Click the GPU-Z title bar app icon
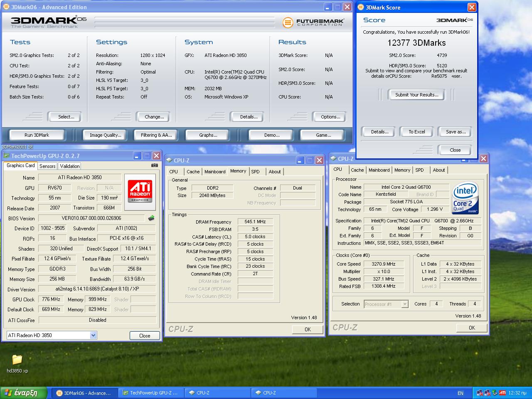This screenshot has height=399, width=532. tap(6, 156)
